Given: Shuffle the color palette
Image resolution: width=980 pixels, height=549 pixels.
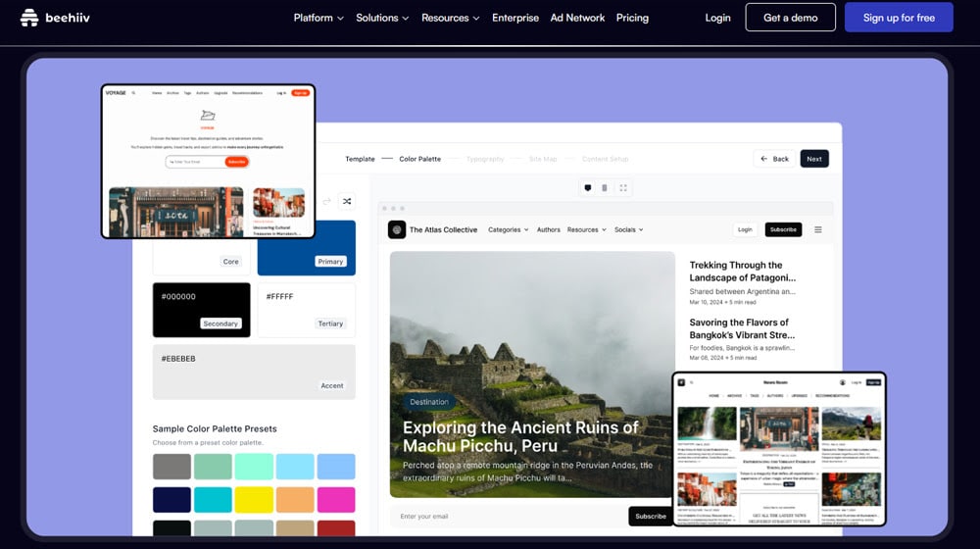Looking at the screenshot, I should coord(347,201).
